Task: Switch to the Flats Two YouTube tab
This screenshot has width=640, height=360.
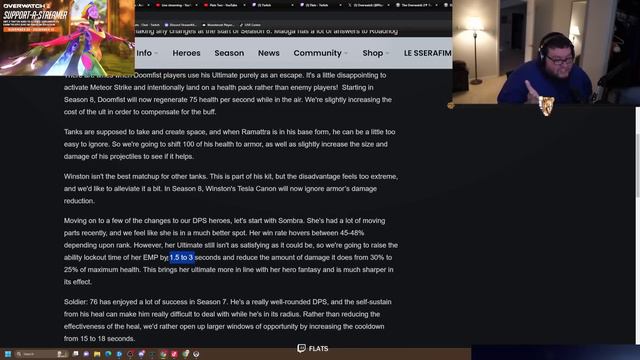Action: [224, 5]
